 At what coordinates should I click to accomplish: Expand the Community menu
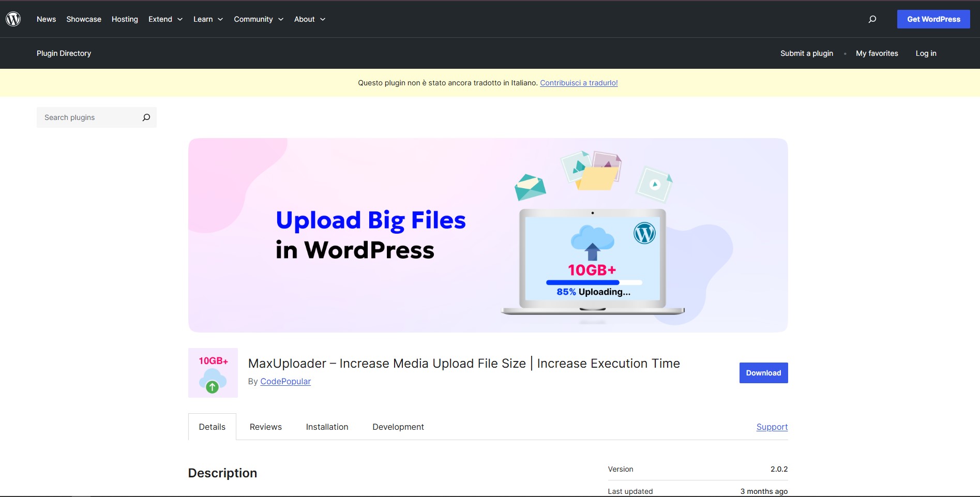(x=259, y=19)
